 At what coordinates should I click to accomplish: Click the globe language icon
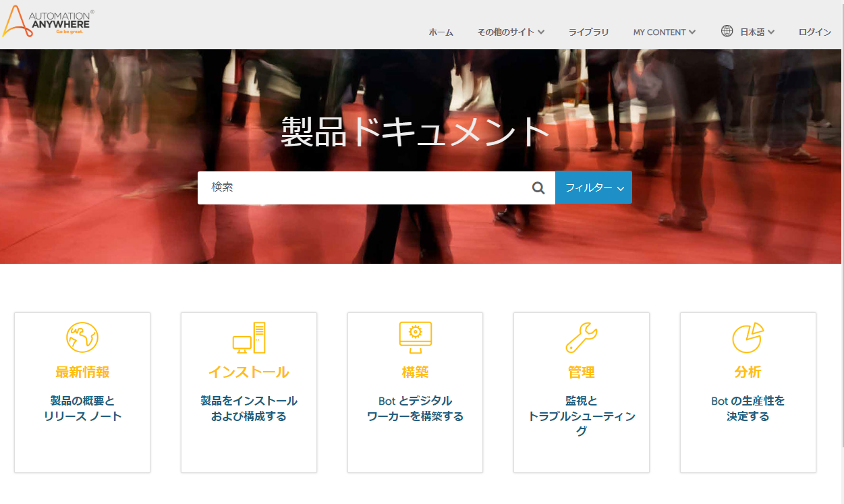click(x=727, y=31)
